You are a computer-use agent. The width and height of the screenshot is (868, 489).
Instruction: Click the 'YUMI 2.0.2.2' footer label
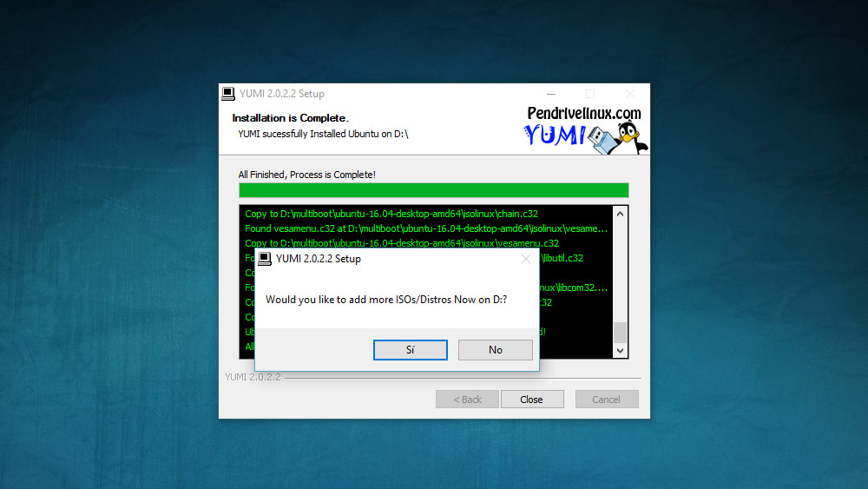pyautogui.click(x=253, y=377)
